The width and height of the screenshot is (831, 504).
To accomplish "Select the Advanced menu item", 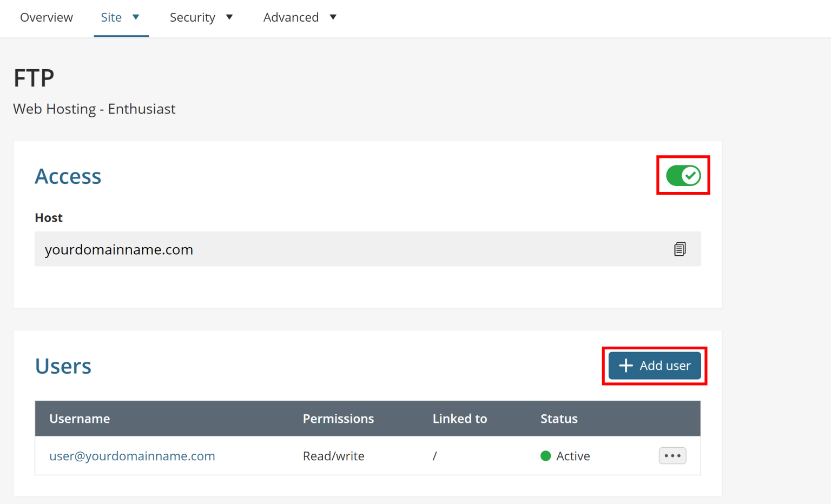I will coord(291,17).
